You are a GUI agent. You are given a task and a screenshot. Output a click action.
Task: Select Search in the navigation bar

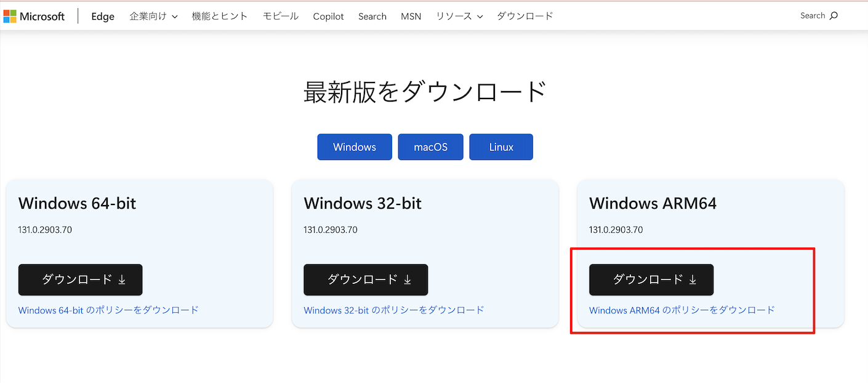372,17
